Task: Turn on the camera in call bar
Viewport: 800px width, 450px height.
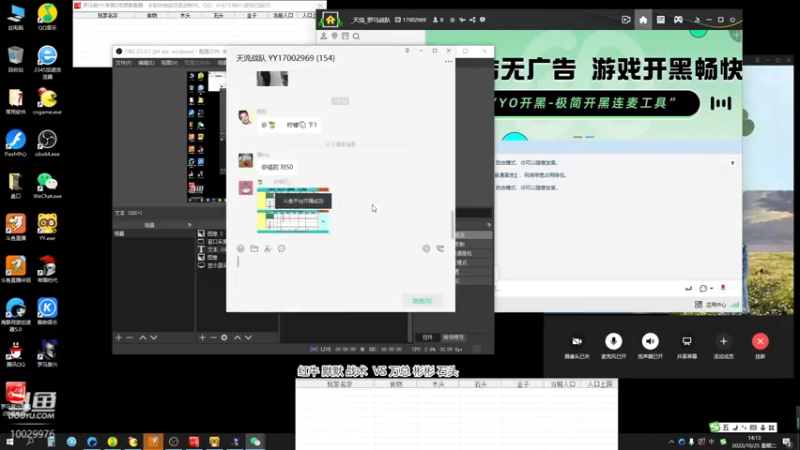Action: pyautogui.click(x=577, y=341)
